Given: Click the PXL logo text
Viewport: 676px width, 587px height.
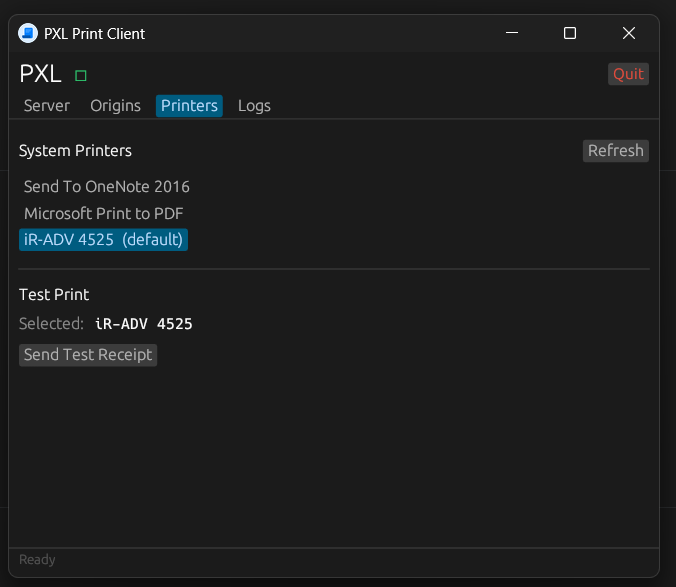Looking at the screenshot, I should tap(40, 74).
